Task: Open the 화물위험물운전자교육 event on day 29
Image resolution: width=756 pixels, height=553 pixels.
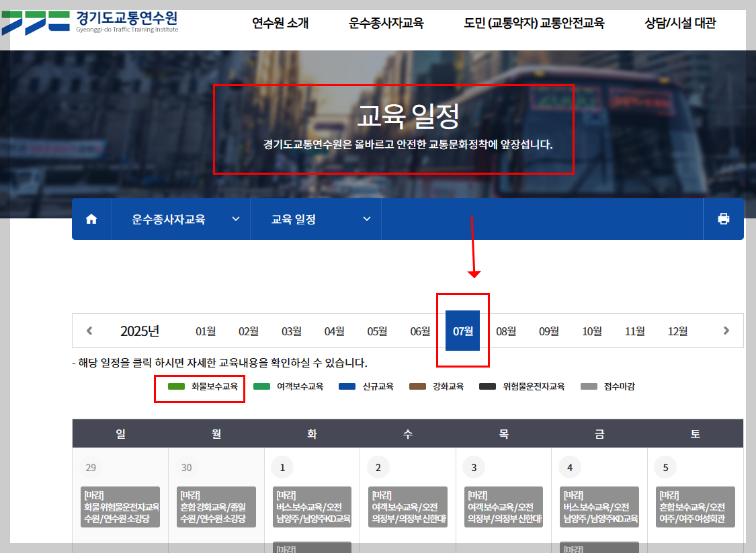Action: [x=120, y=507]
